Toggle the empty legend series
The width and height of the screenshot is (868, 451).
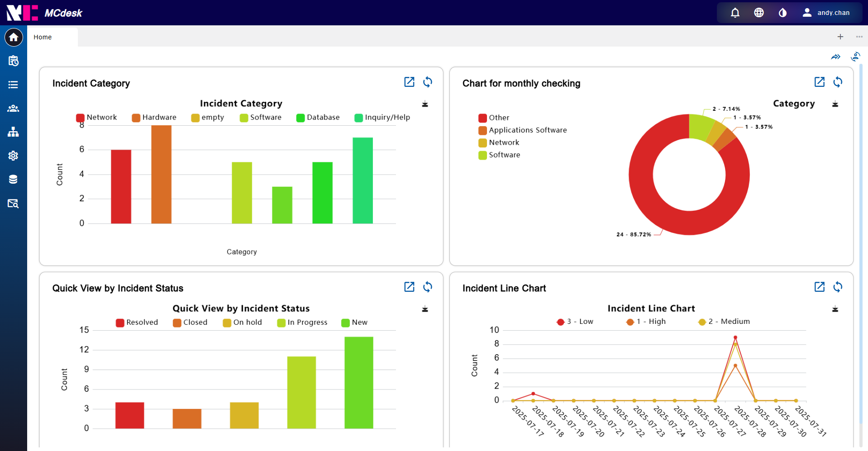208,117
